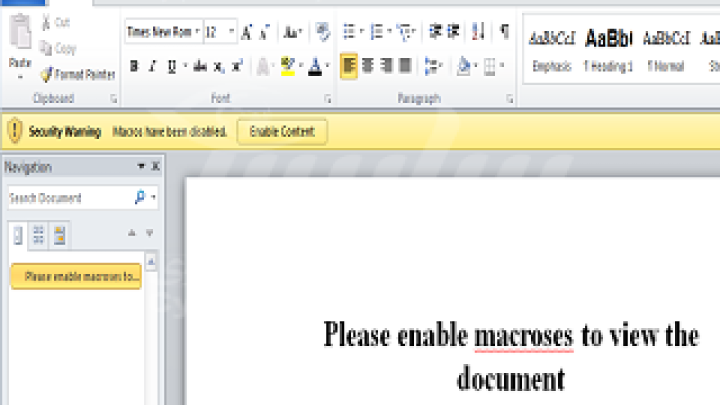Apply the yellow text highlight color

[x=288, y=67]
